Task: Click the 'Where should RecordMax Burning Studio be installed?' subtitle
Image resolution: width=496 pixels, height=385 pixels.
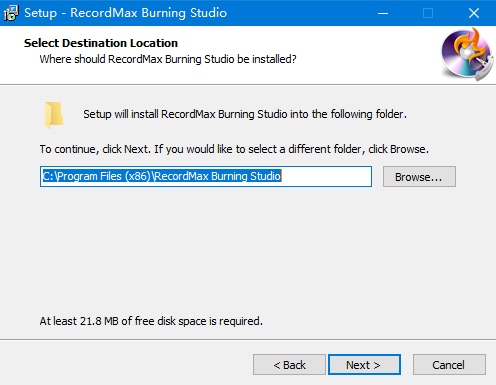Action: point(168,59)
